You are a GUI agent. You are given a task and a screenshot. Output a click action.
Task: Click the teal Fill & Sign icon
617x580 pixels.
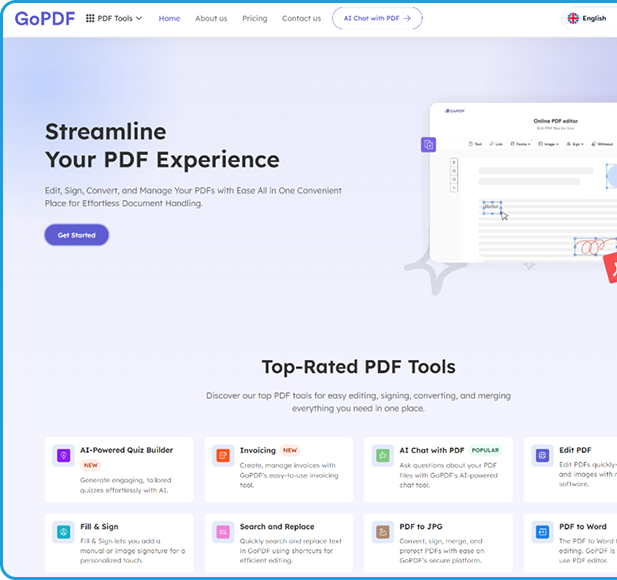tap(63, 532)
